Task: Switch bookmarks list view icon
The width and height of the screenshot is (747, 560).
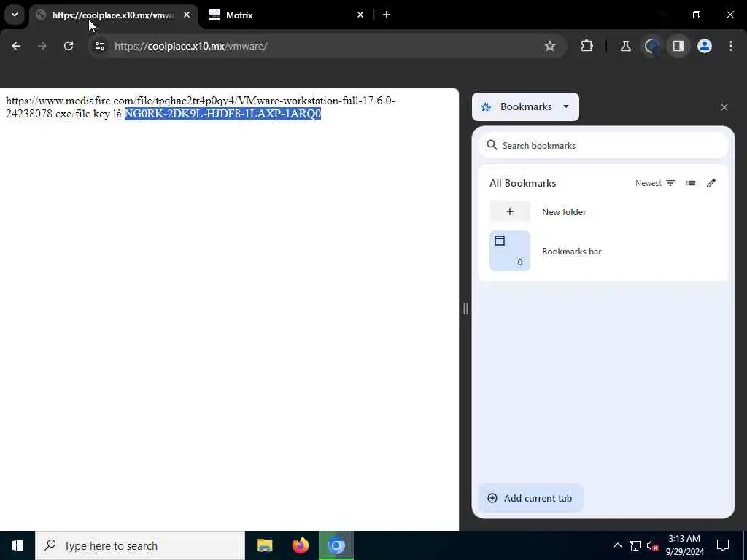Action: [x=691, y=183]
